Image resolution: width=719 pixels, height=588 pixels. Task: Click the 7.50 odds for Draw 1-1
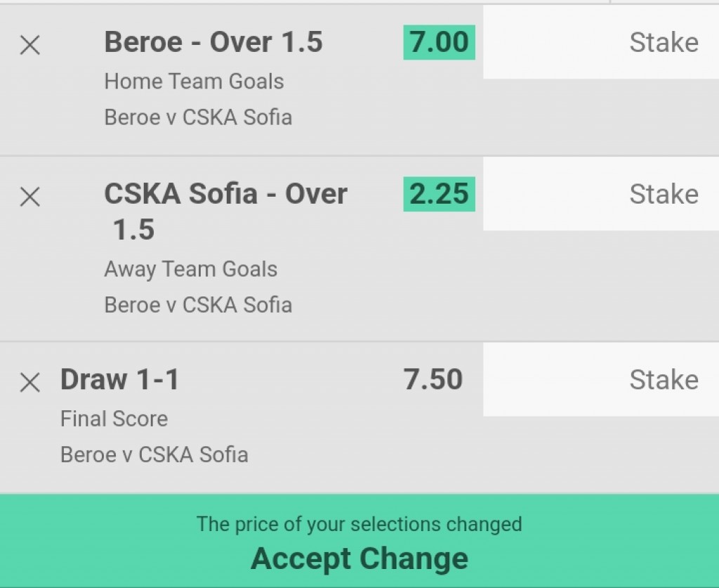433,379
